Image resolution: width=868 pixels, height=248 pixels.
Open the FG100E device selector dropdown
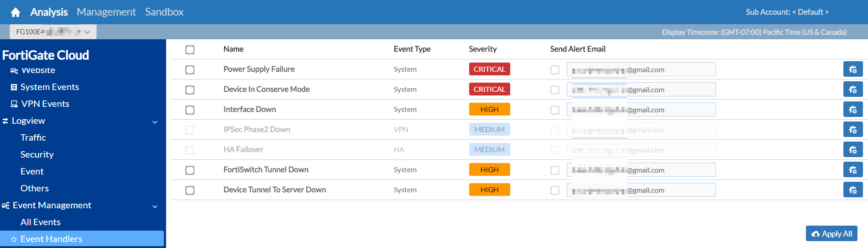coord(53,32)
